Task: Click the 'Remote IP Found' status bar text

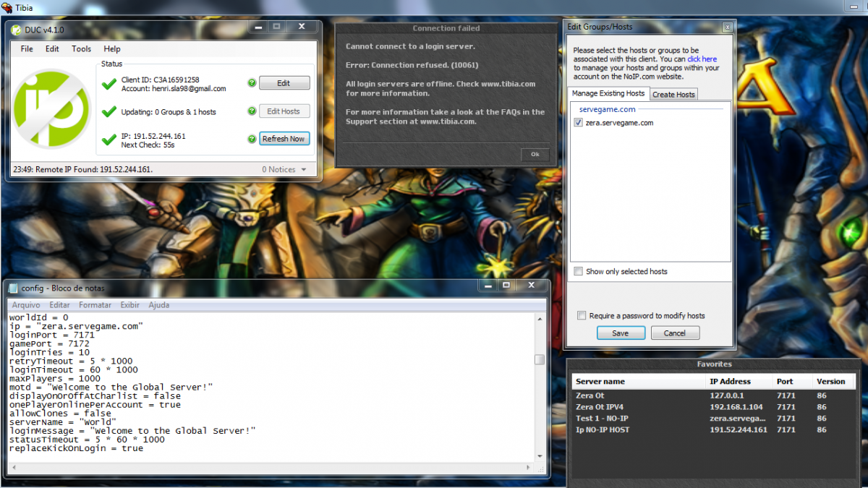Action: tap(82, 170)
